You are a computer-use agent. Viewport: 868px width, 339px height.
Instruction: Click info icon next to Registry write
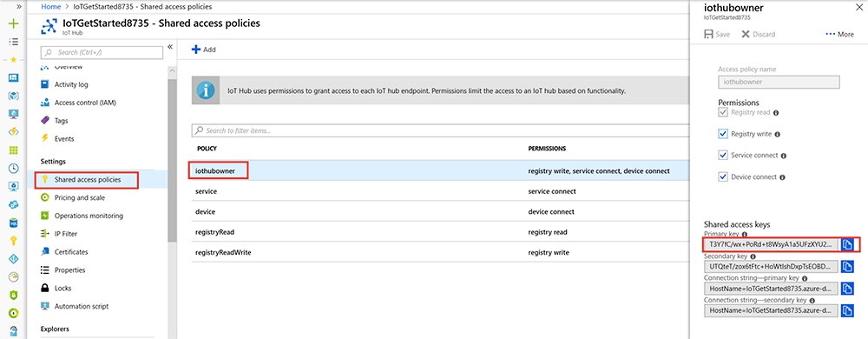click(777, 134)
